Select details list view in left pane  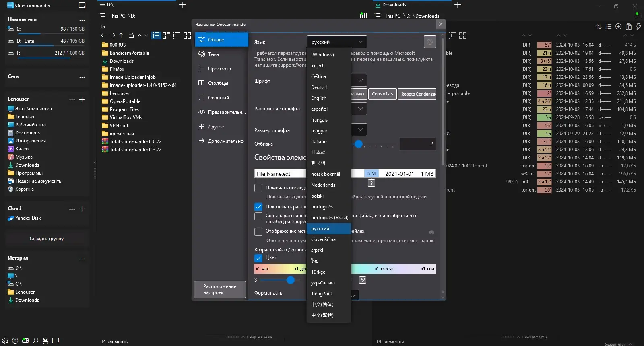pyautogui.click(x=156, y=35)
